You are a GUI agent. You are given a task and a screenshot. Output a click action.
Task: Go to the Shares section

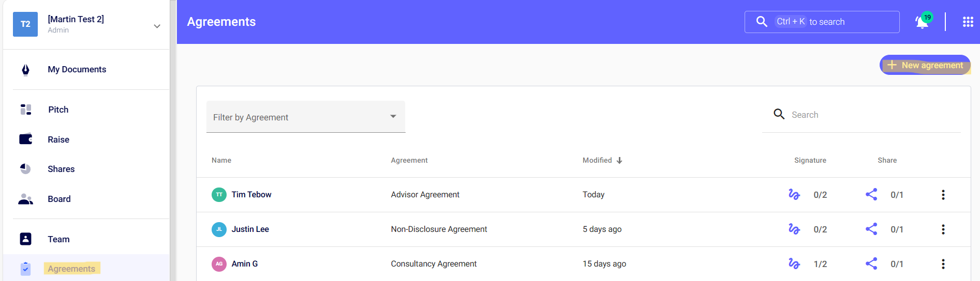coord(61,169)
